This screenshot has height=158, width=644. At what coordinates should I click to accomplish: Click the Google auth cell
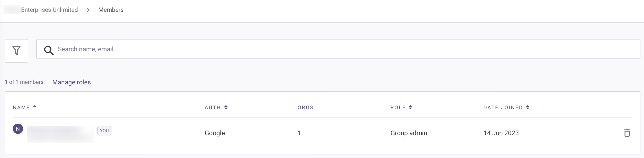[x=215, y=133]
